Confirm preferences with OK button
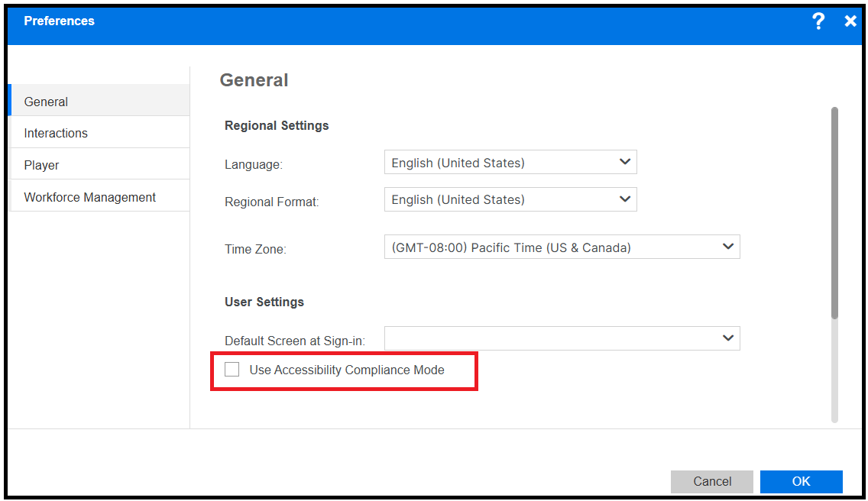Screen dimensions: 868x501 click(x=801, y=482)
